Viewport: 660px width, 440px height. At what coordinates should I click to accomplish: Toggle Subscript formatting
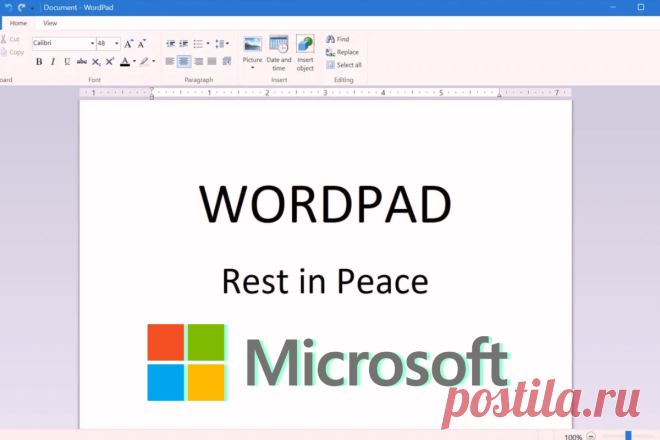96,62
